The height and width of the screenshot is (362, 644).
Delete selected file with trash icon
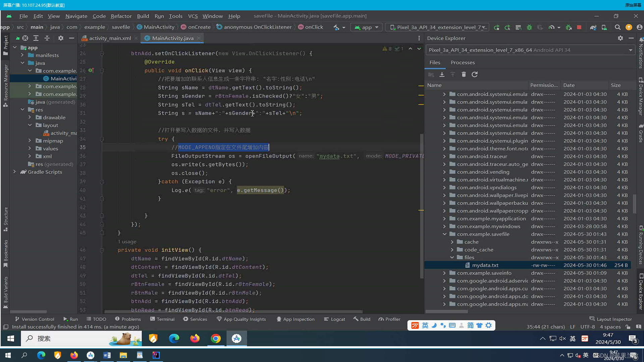[464, 74]
